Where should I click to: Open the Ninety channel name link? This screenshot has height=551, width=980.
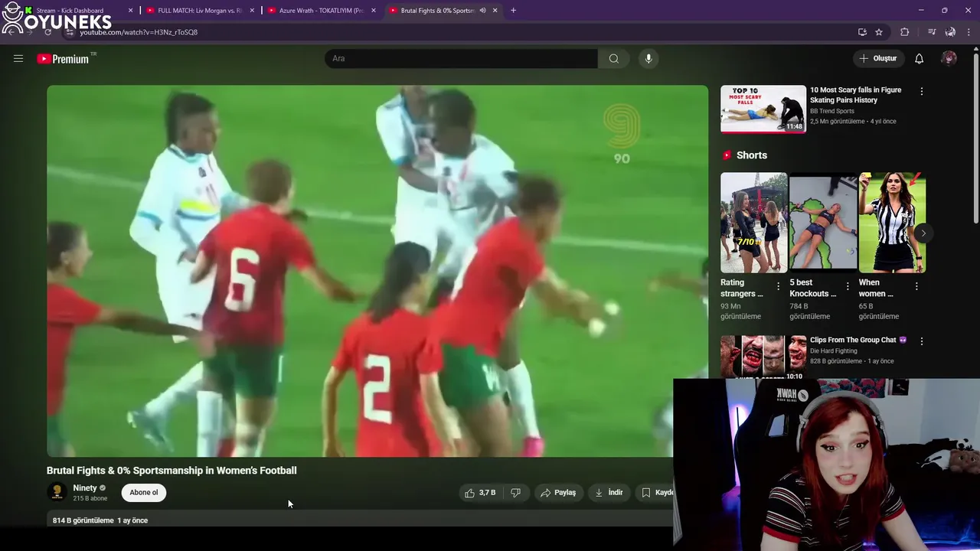pos(85,488)
